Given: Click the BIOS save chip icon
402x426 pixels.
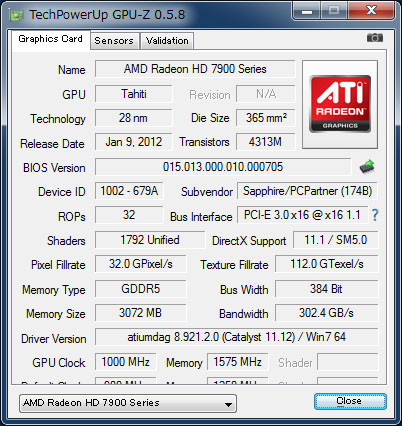Looking at the screenshot, I should pyautogui.click(x=367, y=166).
